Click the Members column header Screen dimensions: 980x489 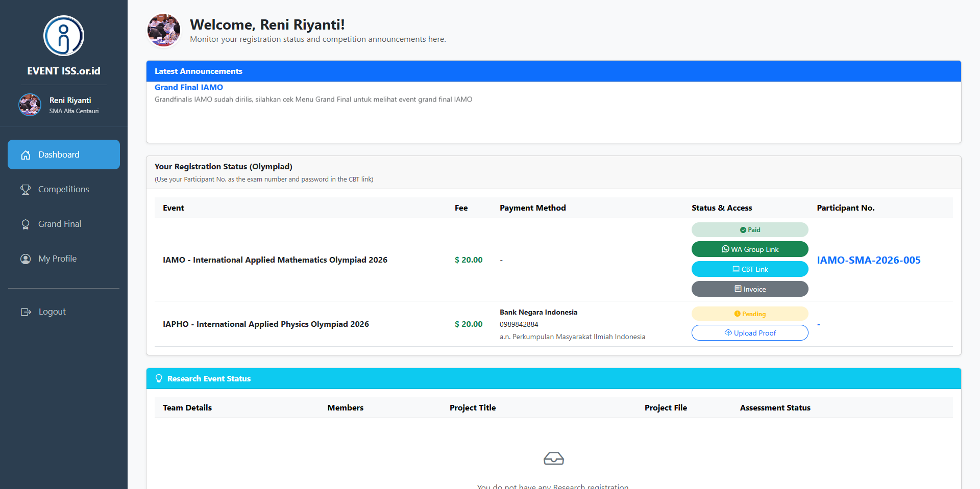pyautogui.click(x=346, y=408)
